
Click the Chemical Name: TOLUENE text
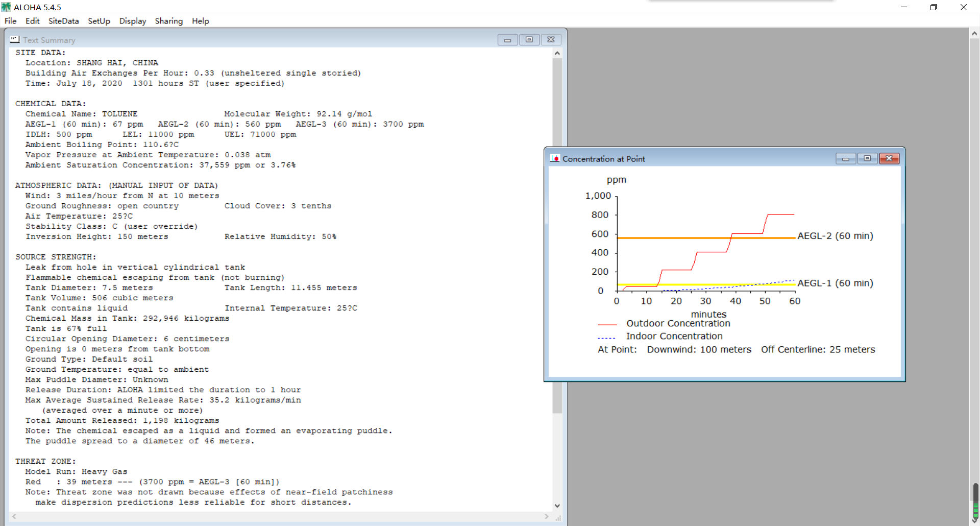[x=82, y=114]
